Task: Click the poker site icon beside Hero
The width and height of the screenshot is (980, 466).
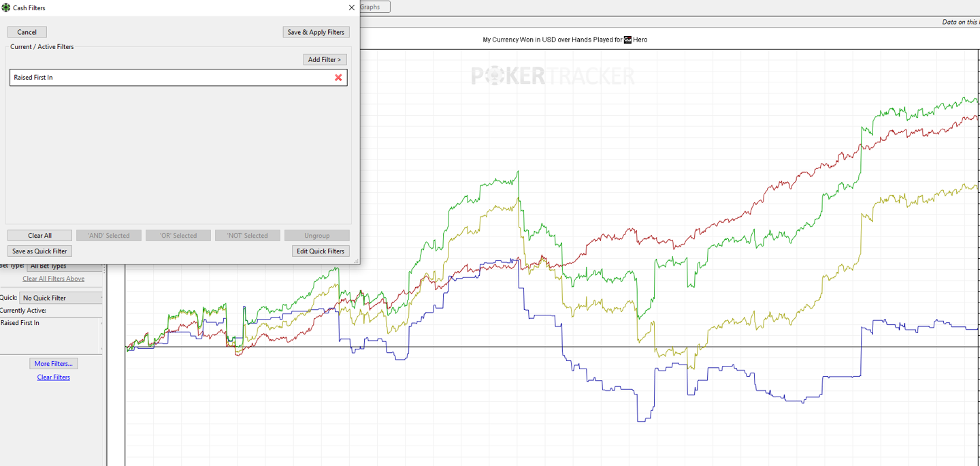Action: click(627, 40)
